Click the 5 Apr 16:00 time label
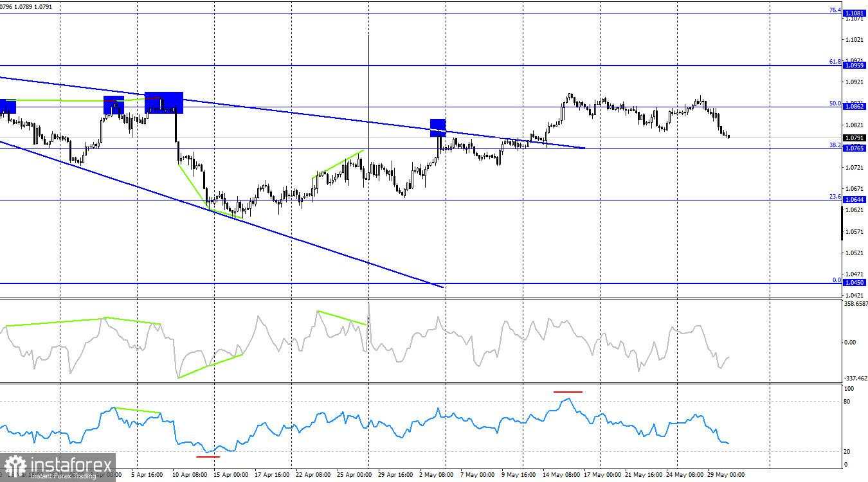 [147, 476]
